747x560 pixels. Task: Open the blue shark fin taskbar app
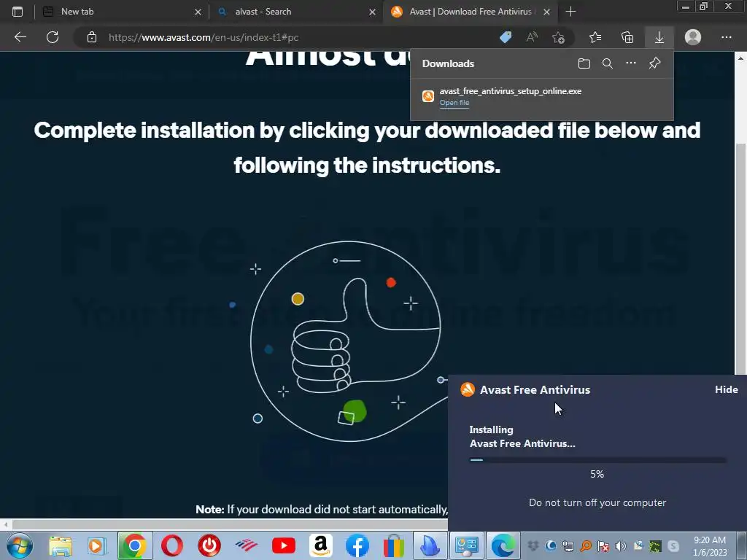430,545
